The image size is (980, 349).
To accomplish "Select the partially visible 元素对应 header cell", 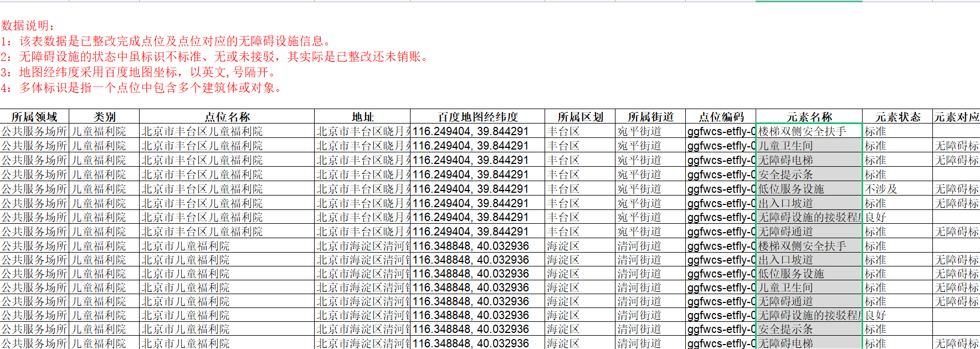I will pos(956,117).
